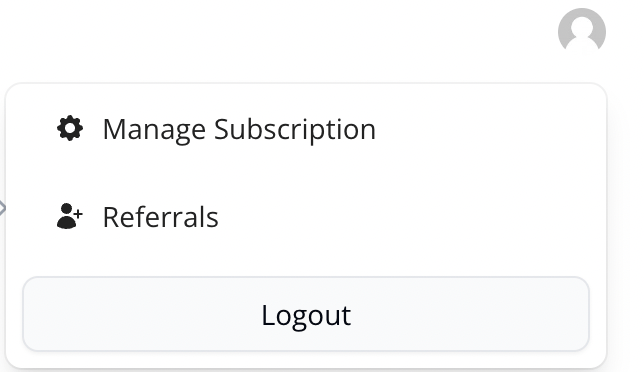Click the partial chevron at left edge

tap(2, 208)
